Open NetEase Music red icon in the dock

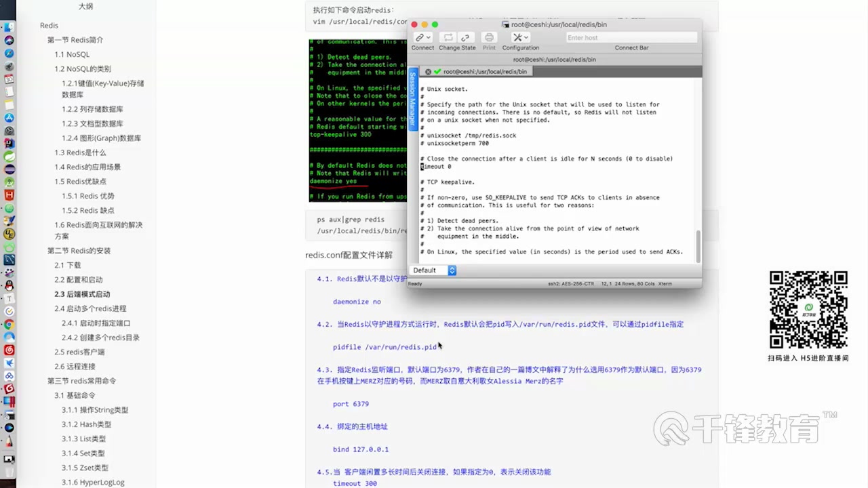pyautogui.click(x=9, y=350)
